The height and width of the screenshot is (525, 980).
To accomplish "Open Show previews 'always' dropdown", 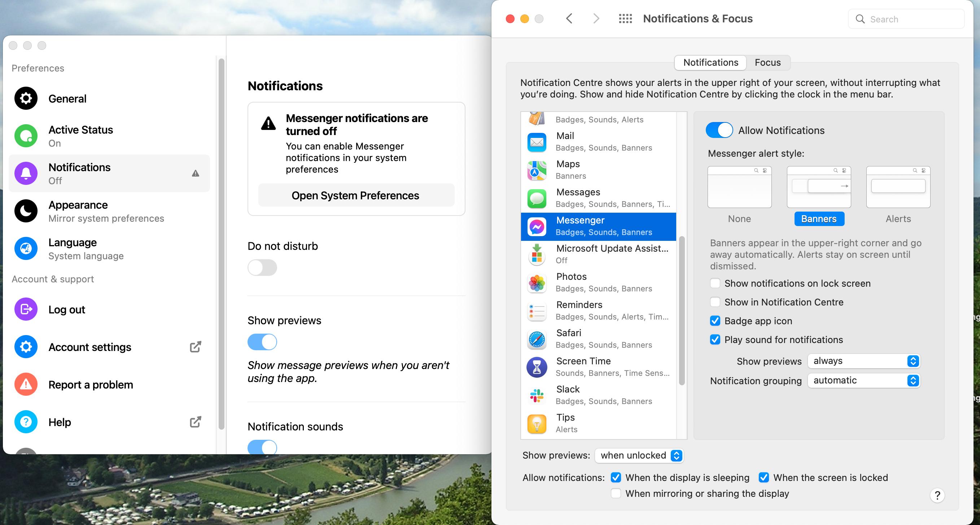I will (863, 361).
